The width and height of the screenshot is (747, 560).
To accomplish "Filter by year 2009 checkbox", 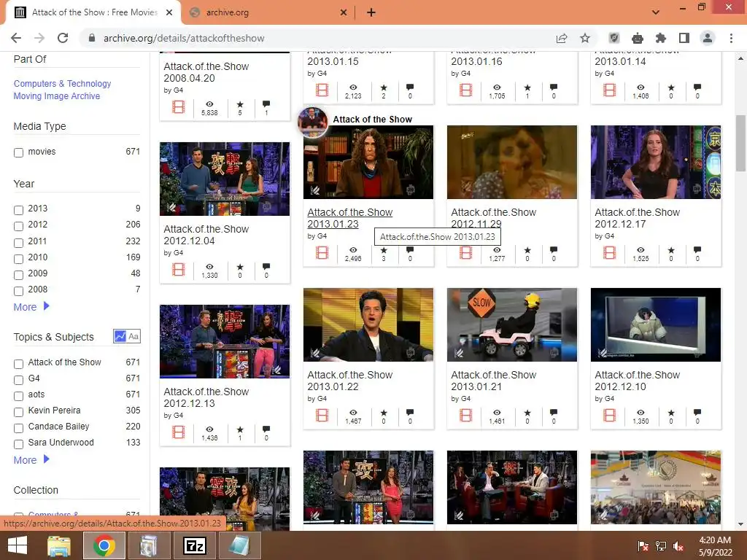I will point(18,275).
